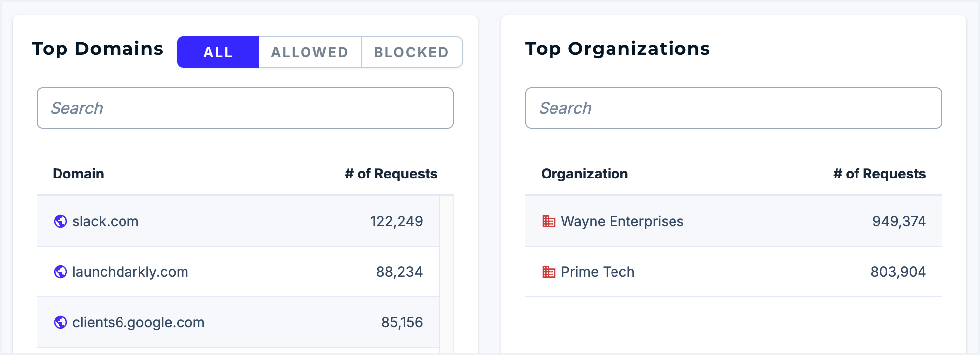Screen dimensions: 980x355
Task: Click the building icon beside Wayne Enterprises
Action: 549,221
